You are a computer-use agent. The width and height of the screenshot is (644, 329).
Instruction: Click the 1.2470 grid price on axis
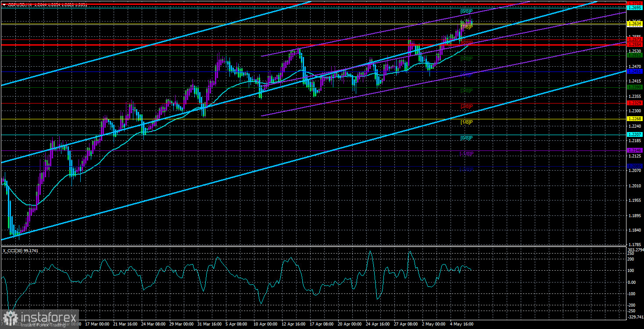tap(634, 66)
